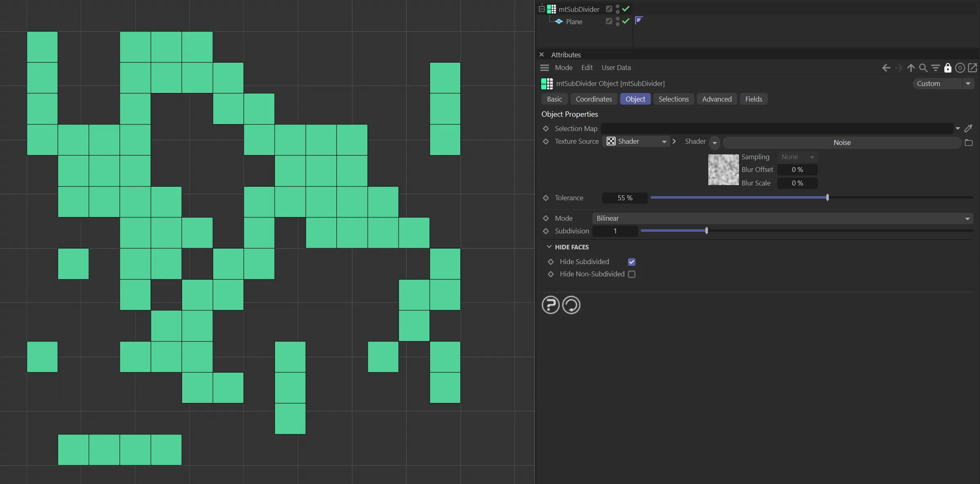Open Texture Source Shader dropdown
Screen dimensions: 980x484
coord(636,142)
